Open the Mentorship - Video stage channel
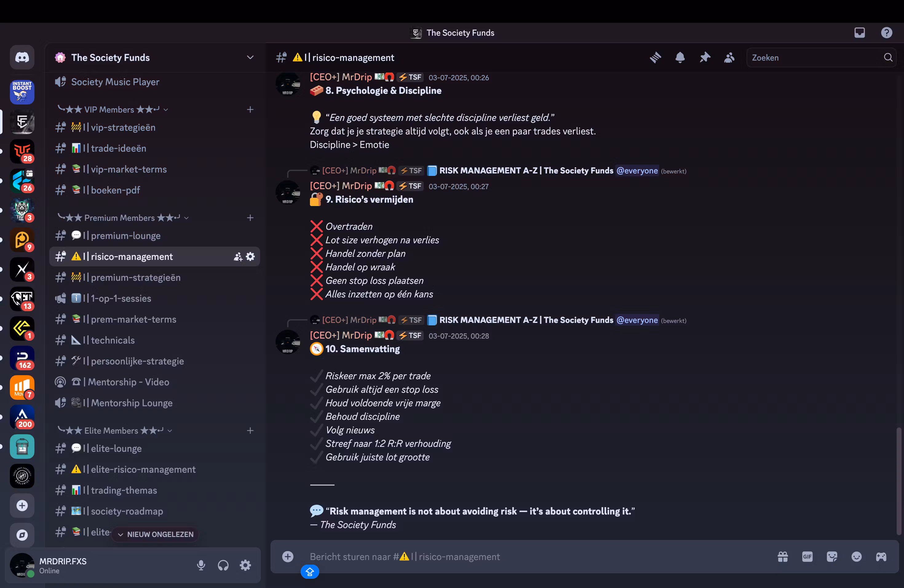Image resolution: width=904 pixels, height=588 pixels. (x=155, y=382)
